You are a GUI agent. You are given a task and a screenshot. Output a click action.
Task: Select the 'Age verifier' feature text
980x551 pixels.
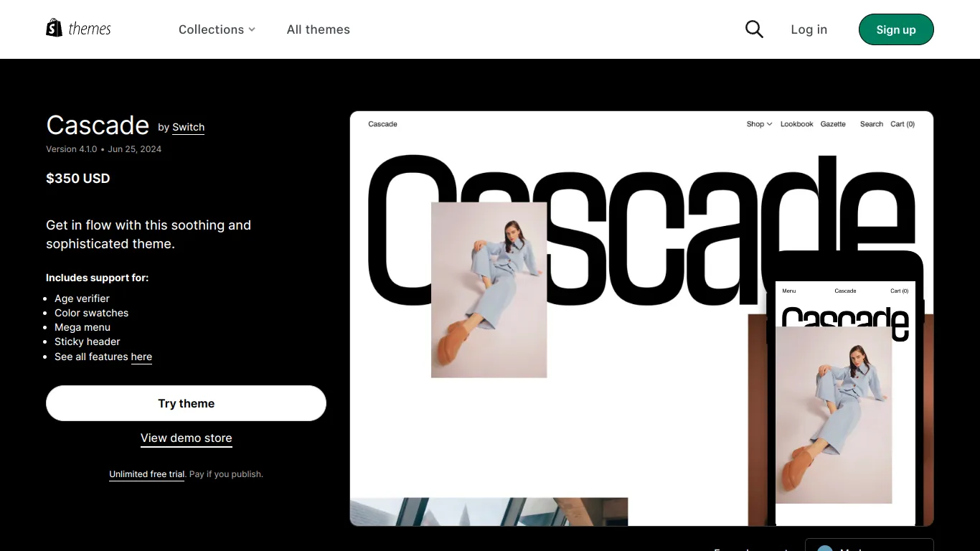click(82, 298)
